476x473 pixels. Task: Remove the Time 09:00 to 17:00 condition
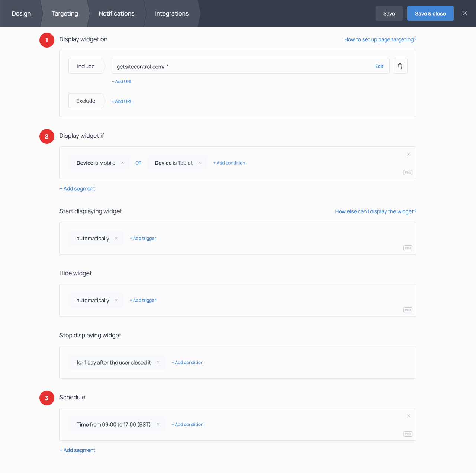[158, 424]
